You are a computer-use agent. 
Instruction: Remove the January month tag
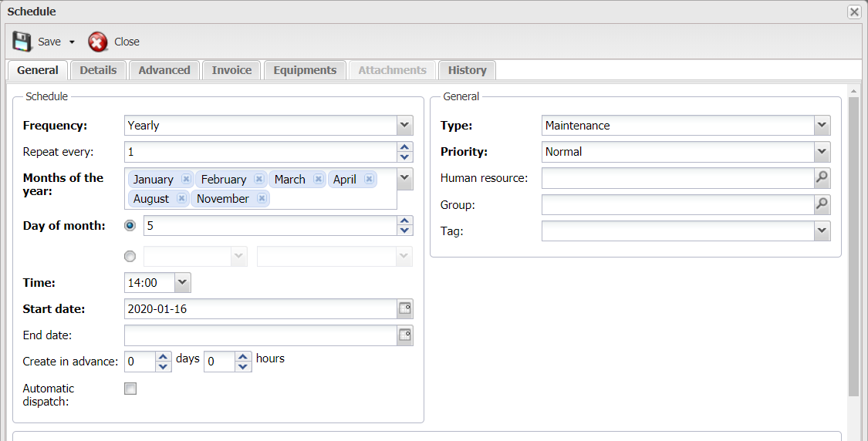(x=186, y=179)
